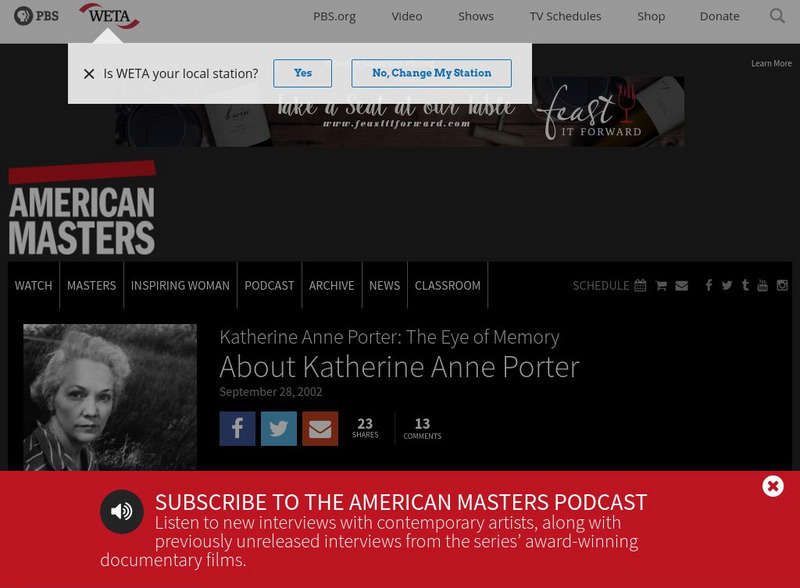The width and height of the screenshot is (800, 588).
Task: Open the Tumblr icon in nav bar
Action: click(x=745, y=285)
